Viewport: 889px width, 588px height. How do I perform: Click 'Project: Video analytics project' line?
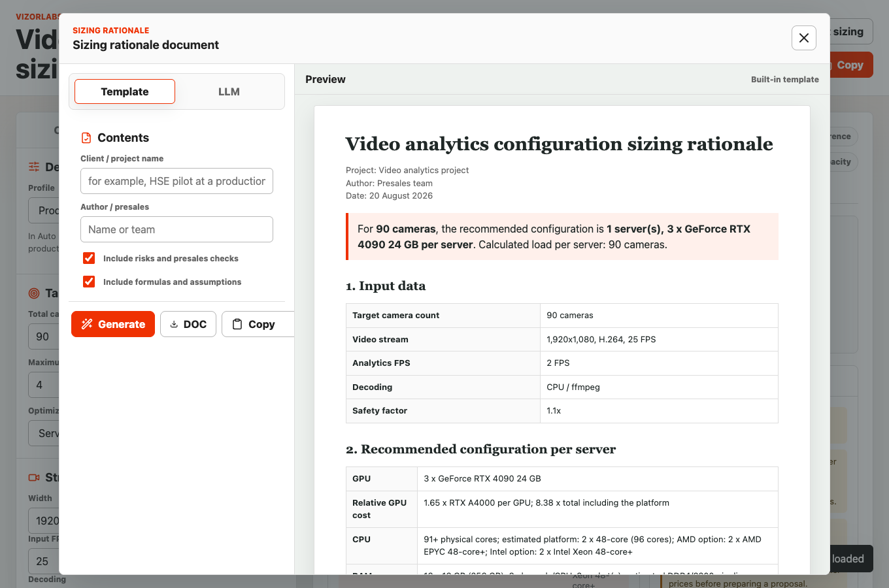coord(407,171)
